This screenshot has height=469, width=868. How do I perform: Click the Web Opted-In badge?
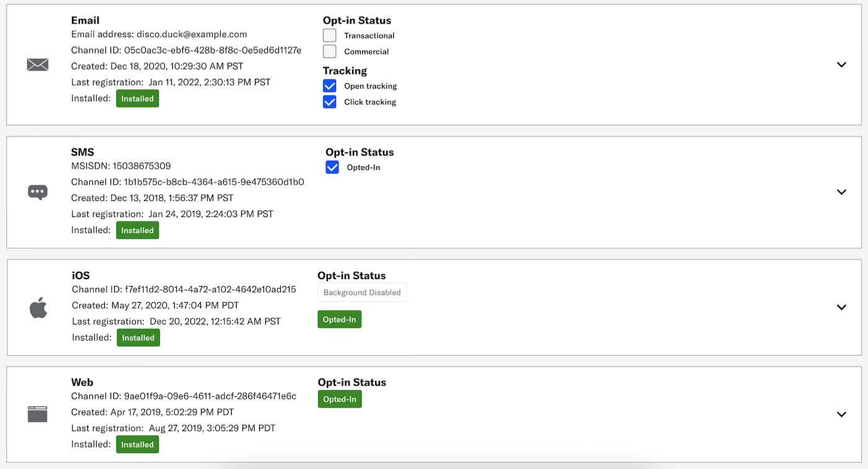(340, 399)
